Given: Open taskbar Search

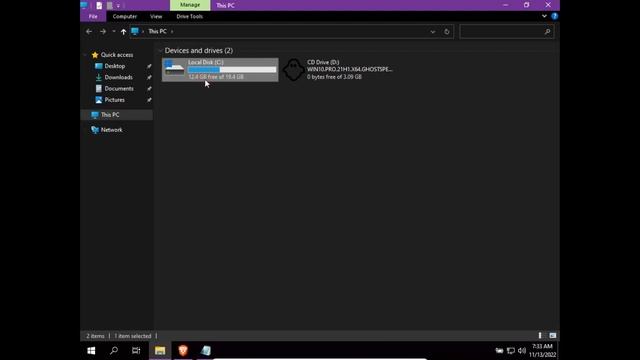Looking at the screenshot, I should [114, 351].
